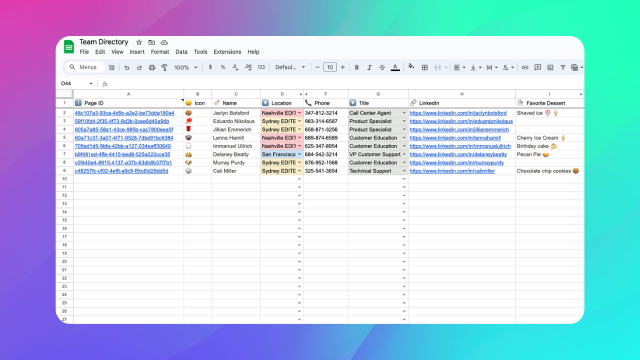Open the 100% zoom dropdown
The height and width of the screenshot is (360, 640).
pyautogui.click(x=185, y=67)
